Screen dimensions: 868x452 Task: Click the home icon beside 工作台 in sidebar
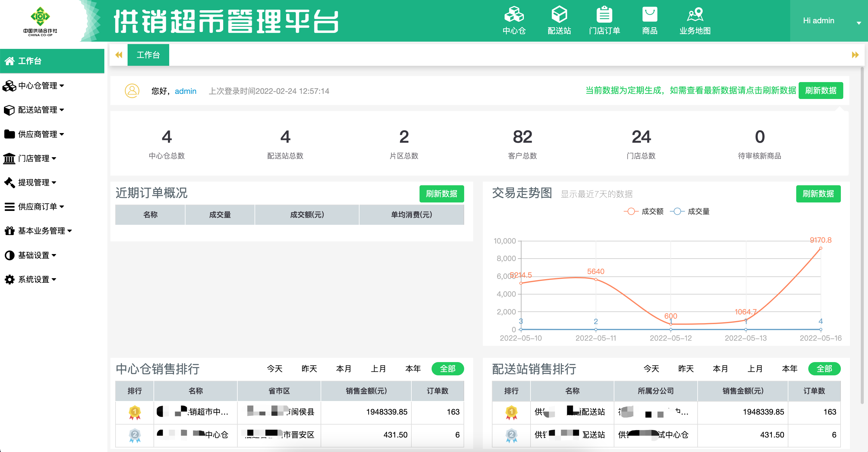[9, 61]
